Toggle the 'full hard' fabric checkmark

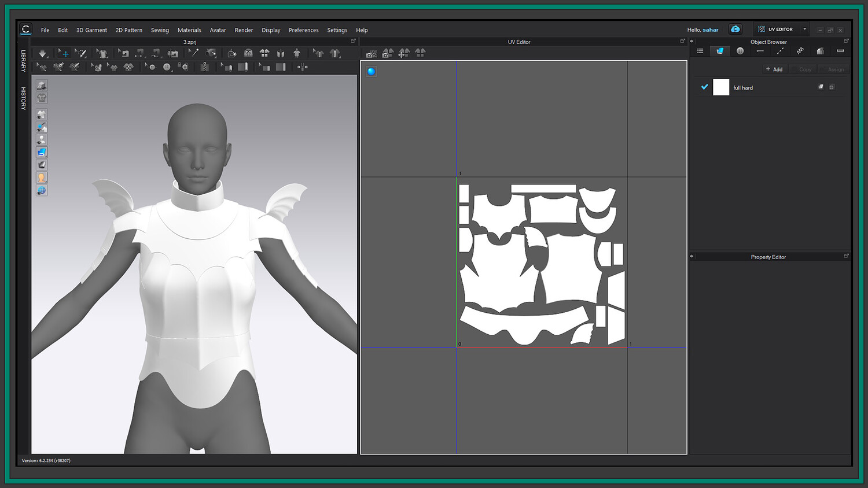pyautogui.click(x=704, y=87)
